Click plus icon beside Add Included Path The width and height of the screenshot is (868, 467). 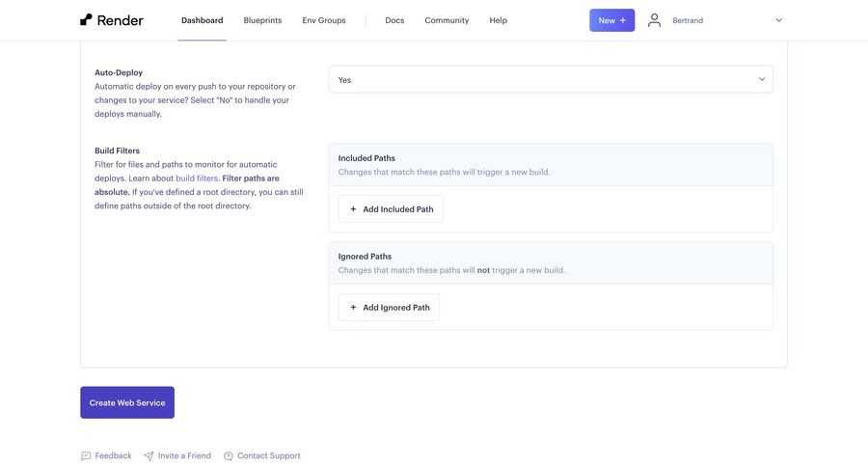353,209
